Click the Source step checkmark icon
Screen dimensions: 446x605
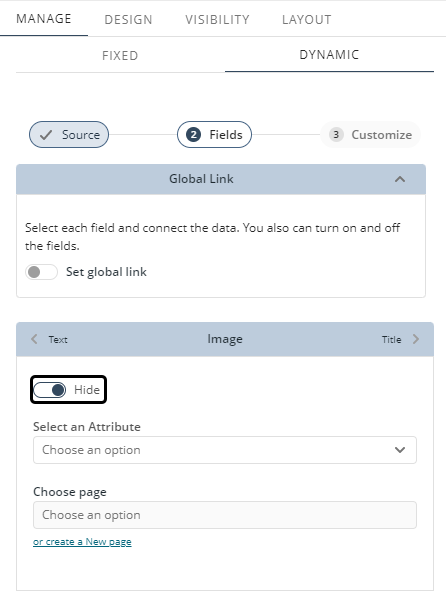[46, 135]
